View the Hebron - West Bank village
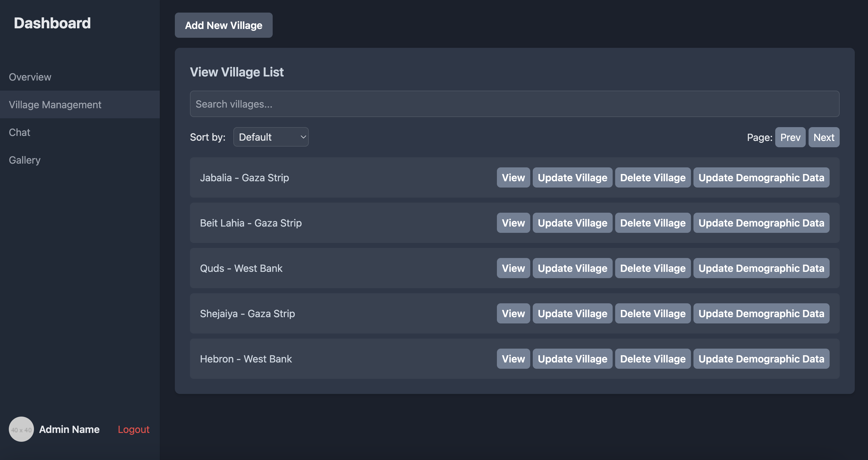The width and height of the screenshot is (868, 460). coord(513,359)
